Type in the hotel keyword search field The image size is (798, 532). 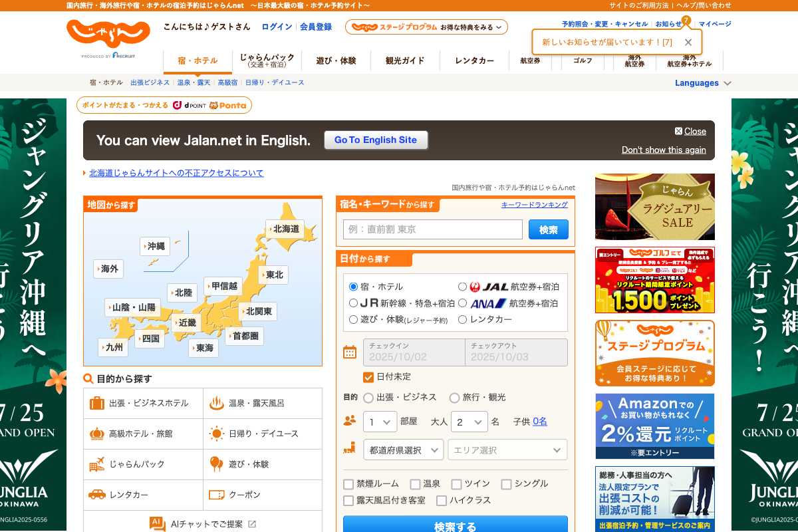[433, 229]
